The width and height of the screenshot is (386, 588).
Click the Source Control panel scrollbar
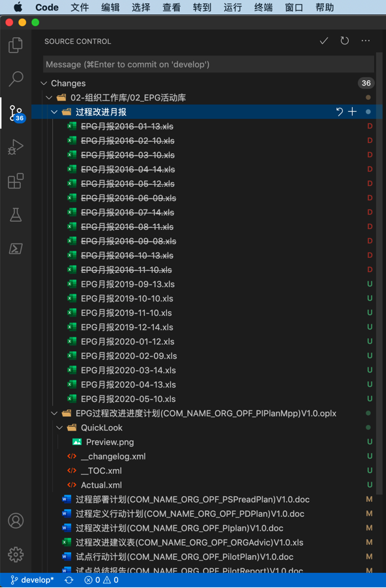coord(379,273)
